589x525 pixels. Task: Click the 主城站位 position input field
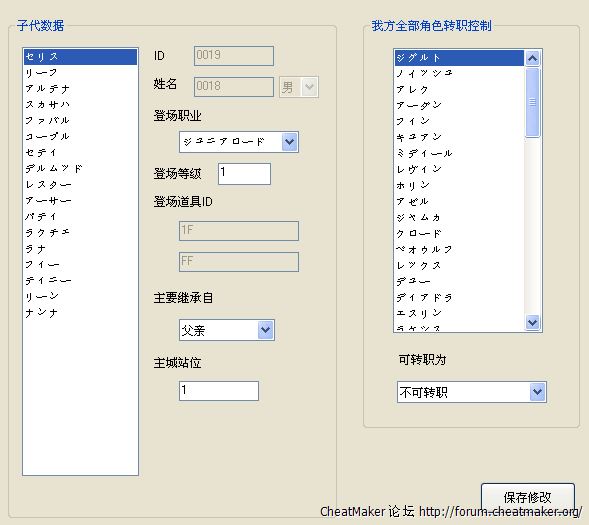[x=219, y=391]
